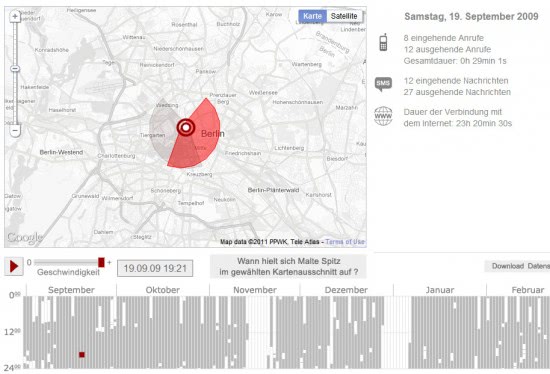Click the SMS speech bubble icon

pos(383,84)
